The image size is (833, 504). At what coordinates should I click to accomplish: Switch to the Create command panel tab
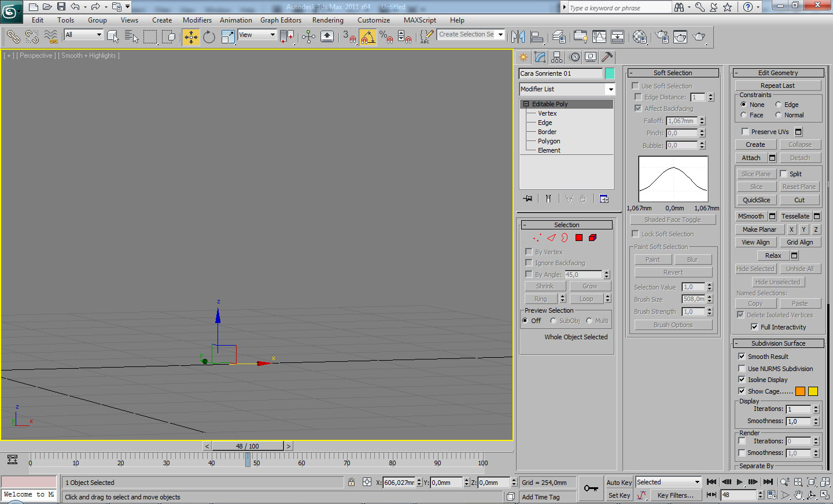(x=523, y=57)
